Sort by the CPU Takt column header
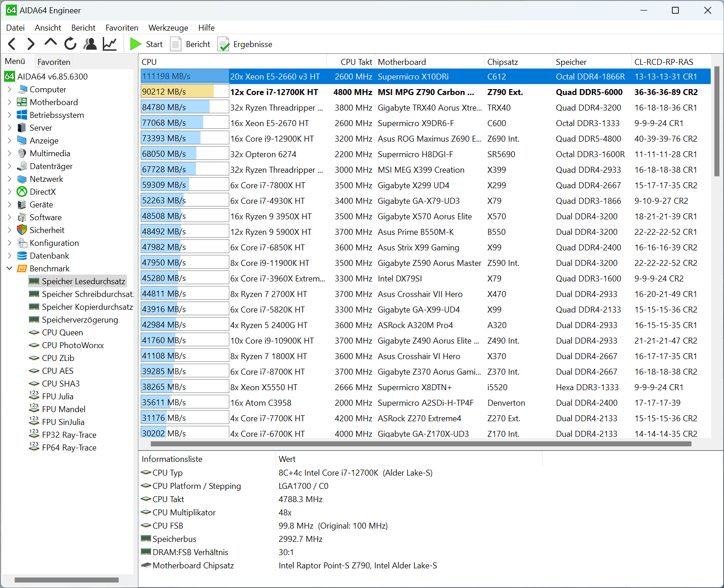 [x=356, y=62]
